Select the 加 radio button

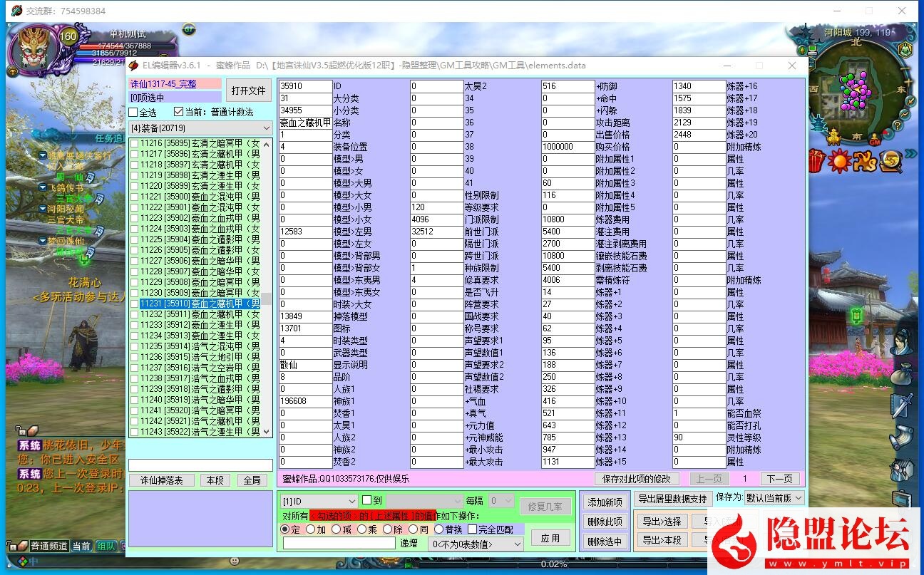point(310,529)
